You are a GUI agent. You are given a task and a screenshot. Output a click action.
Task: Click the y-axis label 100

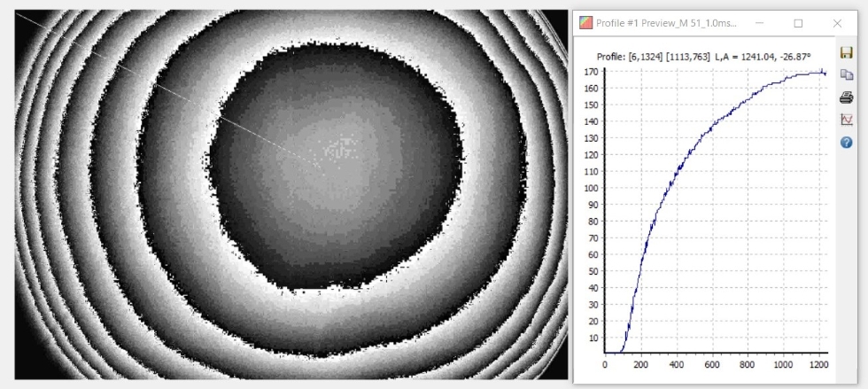(593, 188)
